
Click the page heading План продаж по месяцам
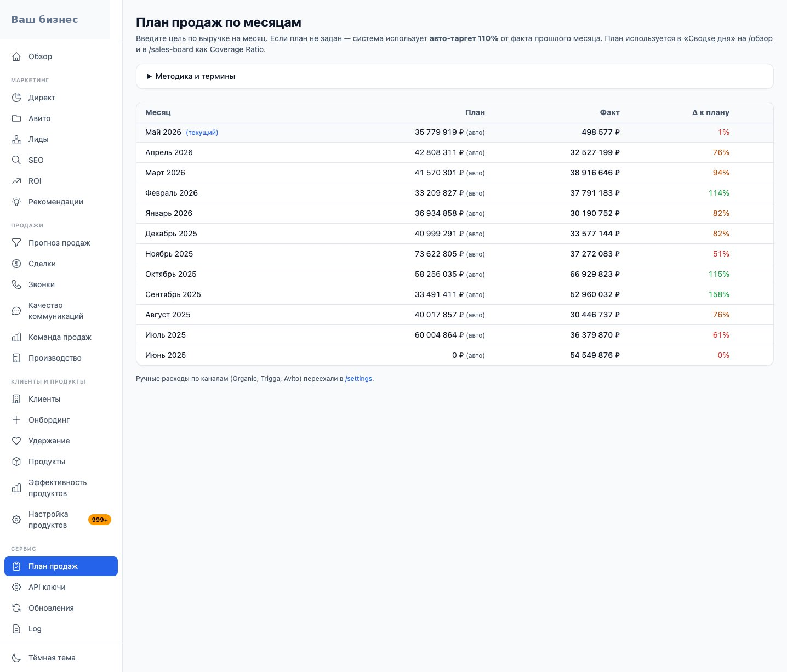tap(219, 22)
